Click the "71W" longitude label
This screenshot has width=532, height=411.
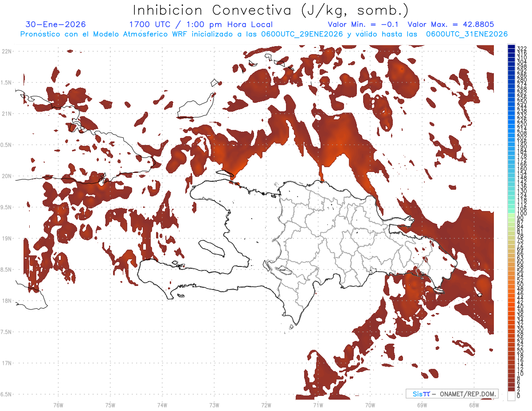(x=318, y=405)
